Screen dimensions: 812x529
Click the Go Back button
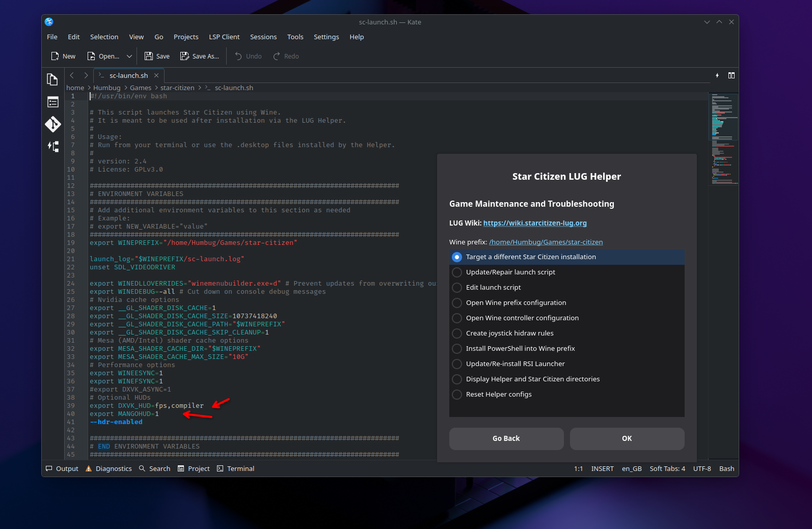click(x=506, y=438)
